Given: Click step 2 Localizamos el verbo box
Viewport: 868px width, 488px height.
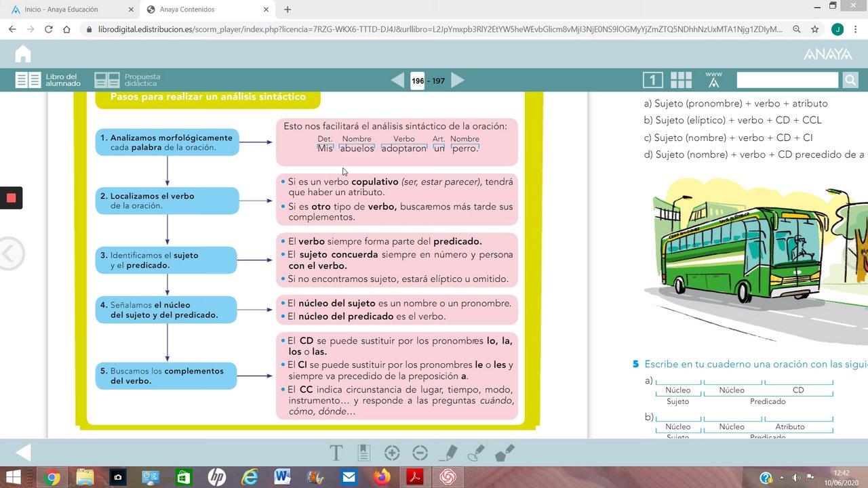Looking at the screenshot, I should pyautogui.click(x=167, y=201).
